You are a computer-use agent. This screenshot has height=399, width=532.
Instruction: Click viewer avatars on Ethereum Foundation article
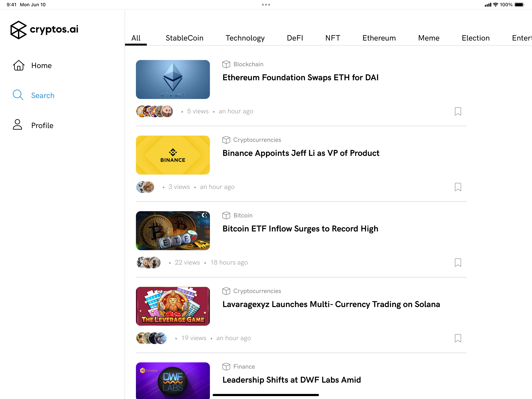click(155, 111)
